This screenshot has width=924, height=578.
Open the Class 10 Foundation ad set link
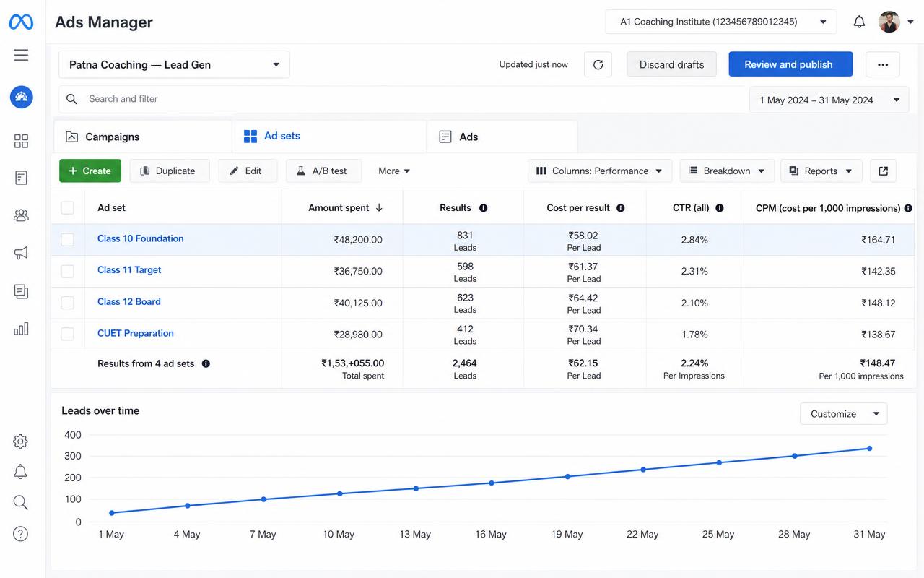coord(141,238)
